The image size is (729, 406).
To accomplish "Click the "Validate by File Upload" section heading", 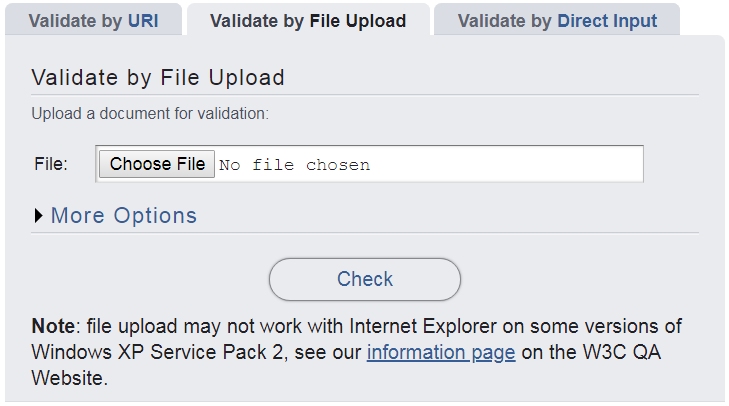I will point(158,78).
